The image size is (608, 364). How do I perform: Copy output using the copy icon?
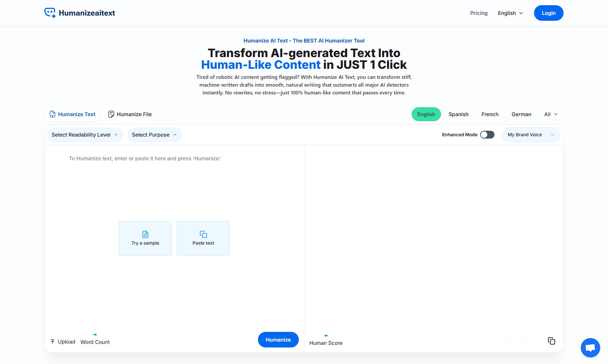[x=551, y=341]
